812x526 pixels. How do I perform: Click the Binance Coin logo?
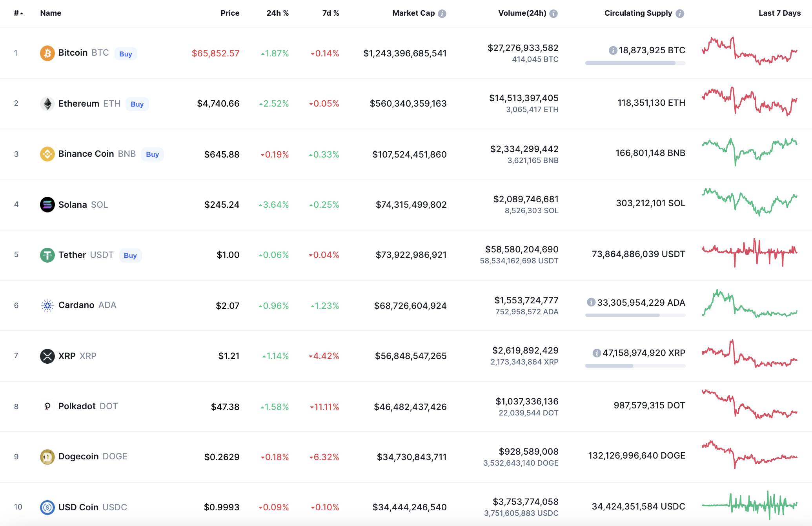pos(47,154)
